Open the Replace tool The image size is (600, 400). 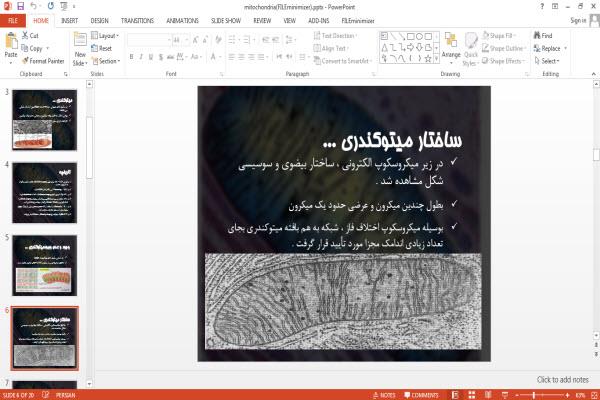[549, 48]
